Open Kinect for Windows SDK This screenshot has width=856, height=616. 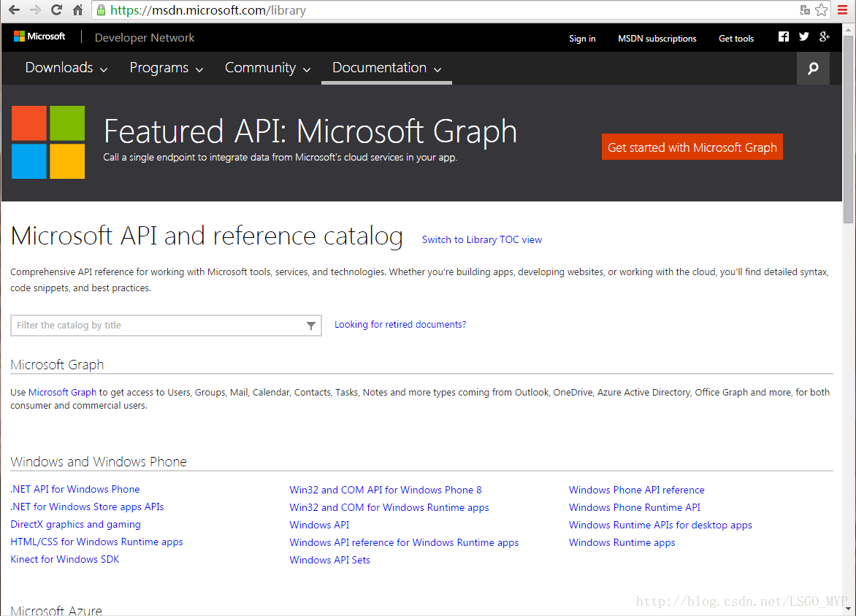(64, 559)
